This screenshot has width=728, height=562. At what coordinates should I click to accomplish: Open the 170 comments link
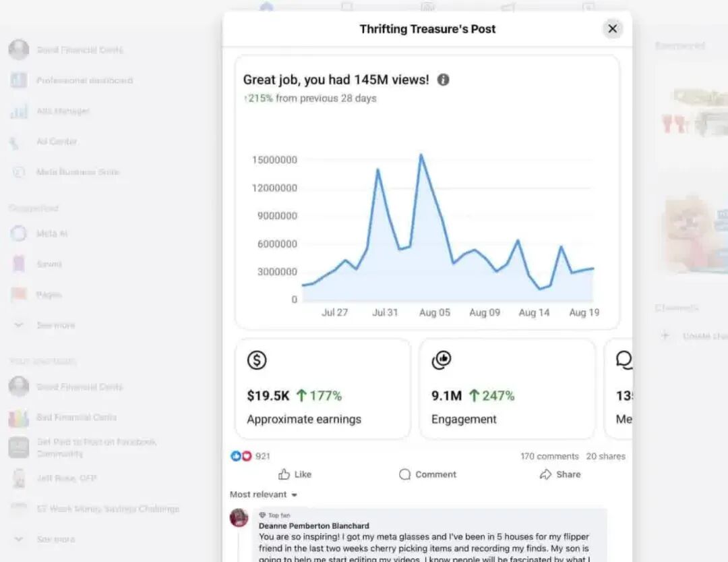coord(549,457)
